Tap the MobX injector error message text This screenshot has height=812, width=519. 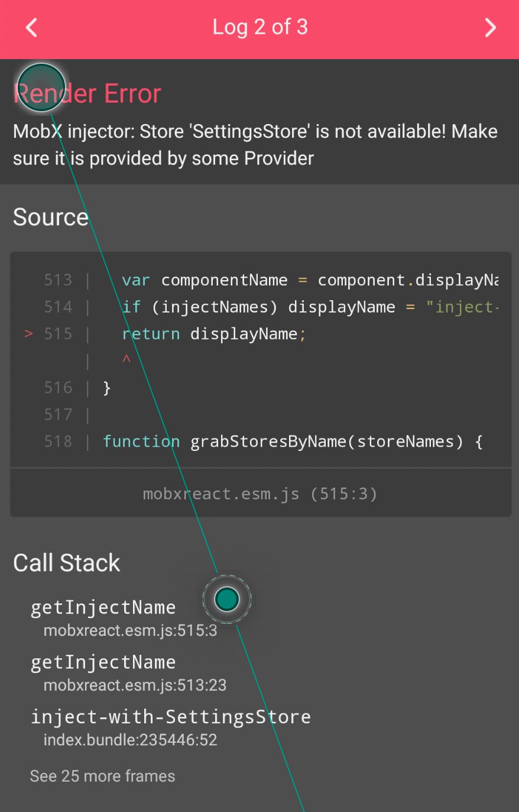coord(255,145)
